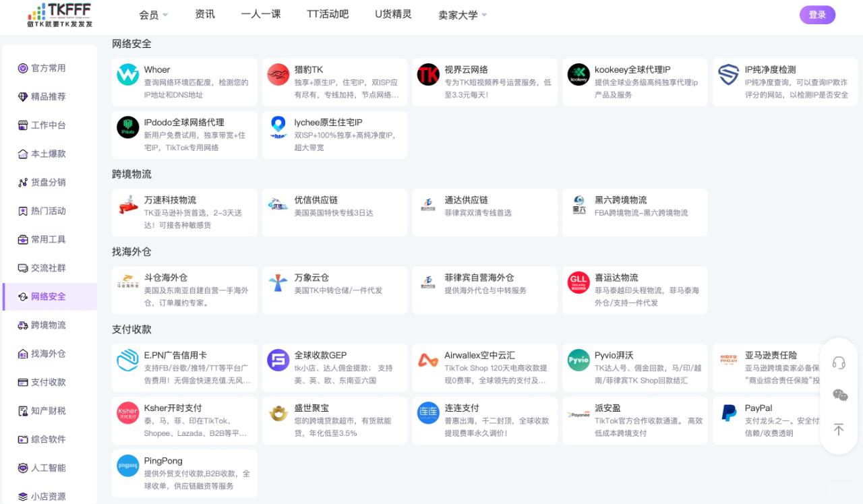
Task: Open the 通达供应链 card title
Action: tap(466, 200)
